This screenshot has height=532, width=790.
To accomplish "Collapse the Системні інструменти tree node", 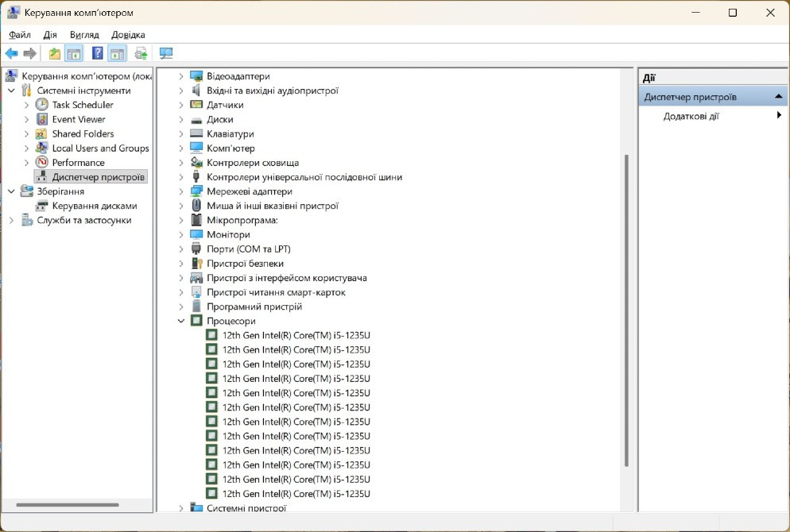I will pyautogui.click(x=11, y=91).
